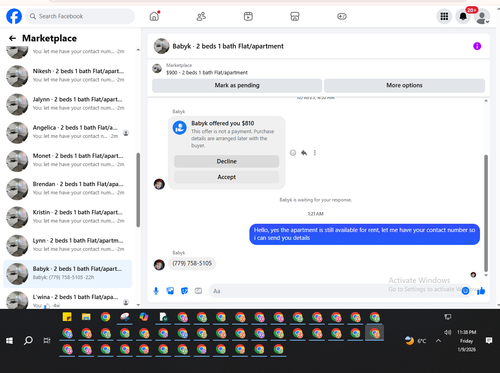This screenshot has width=500, height=373.
Task: Open Windows taskbar search
Action: point(28,341)
